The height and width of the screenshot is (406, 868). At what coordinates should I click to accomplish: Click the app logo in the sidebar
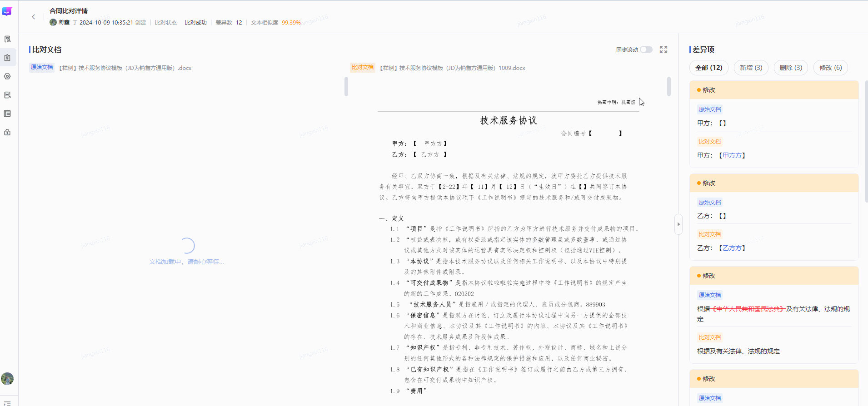coord(7,11)
